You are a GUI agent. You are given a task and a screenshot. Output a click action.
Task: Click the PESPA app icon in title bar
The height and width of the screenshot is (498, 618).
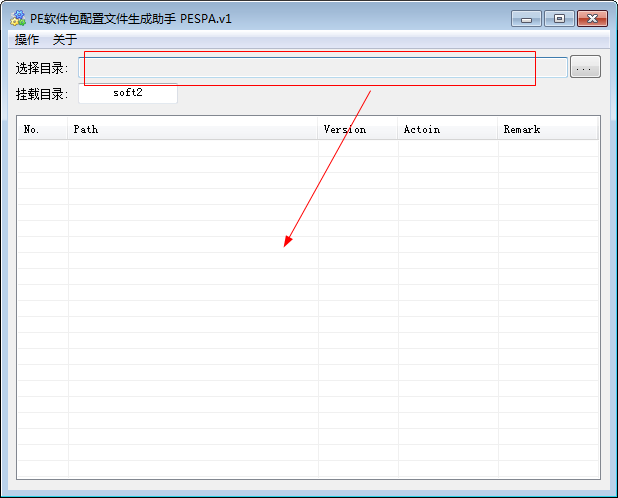pos(18,18)
